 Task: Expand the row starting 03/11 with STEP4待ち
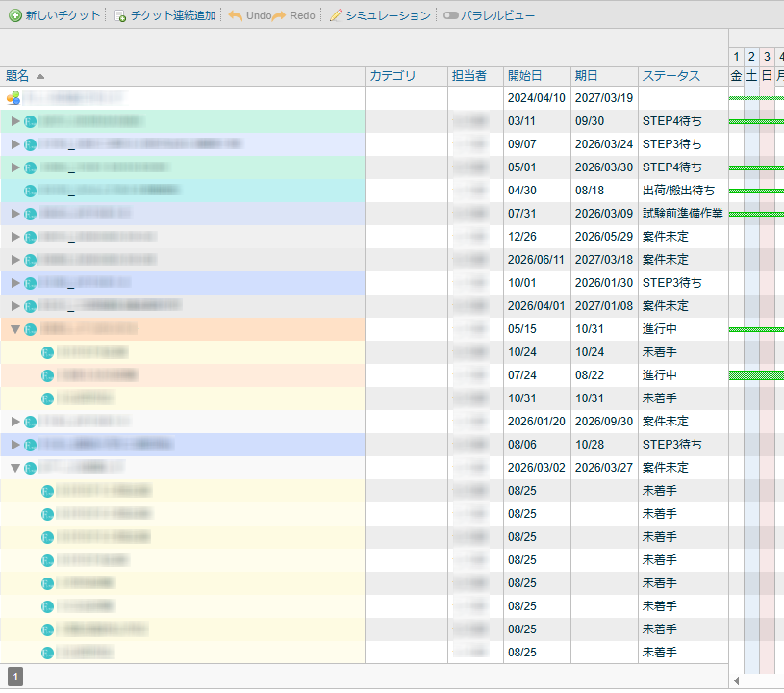pos(15,121)
